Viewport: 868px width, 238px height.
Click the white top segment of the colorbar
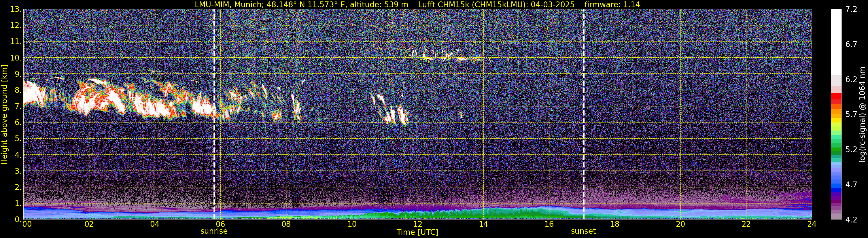click(x=836, y=42)
